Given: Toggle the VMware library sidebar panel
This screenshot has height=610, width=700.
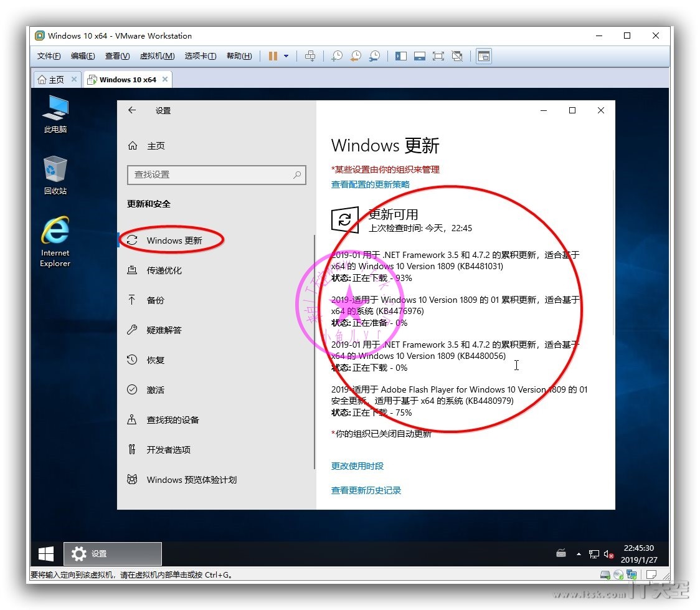Looking at the screenshot, I should click(x=401, y=56).
